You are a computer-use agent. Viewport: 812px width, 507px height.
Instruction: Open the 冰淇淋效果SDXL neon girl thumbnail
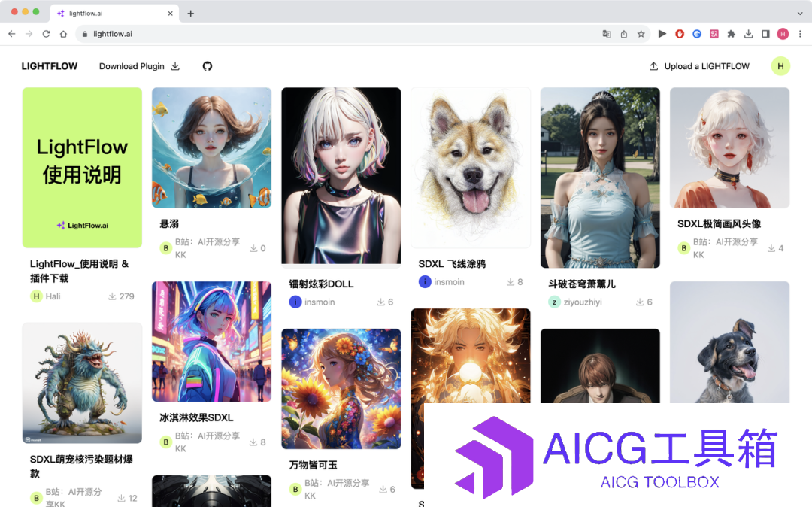click(211, 342)
